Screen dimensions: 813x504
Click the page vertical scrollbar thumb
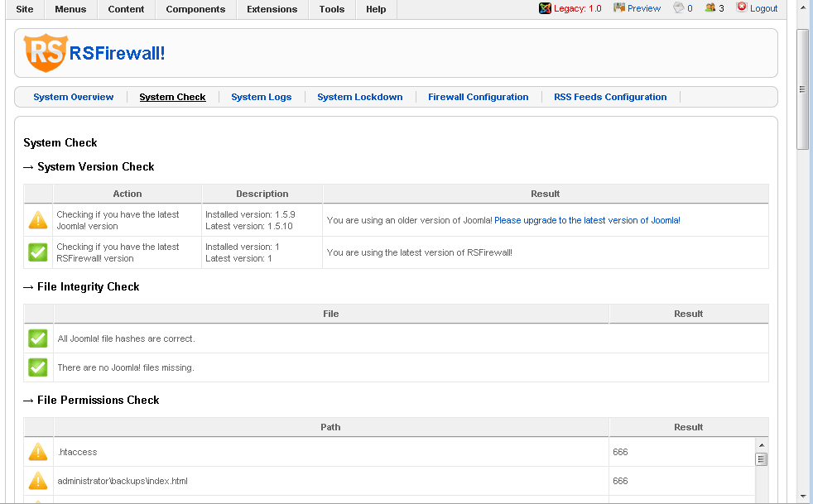pyautogui.click(x=802, y=89)
